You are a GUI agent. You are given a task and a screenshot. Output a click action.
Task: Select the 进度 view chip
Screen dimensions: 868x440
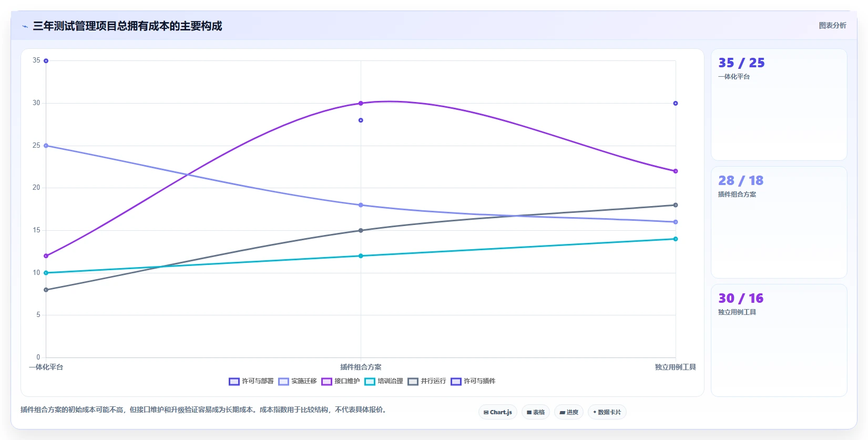pos(569,412)
